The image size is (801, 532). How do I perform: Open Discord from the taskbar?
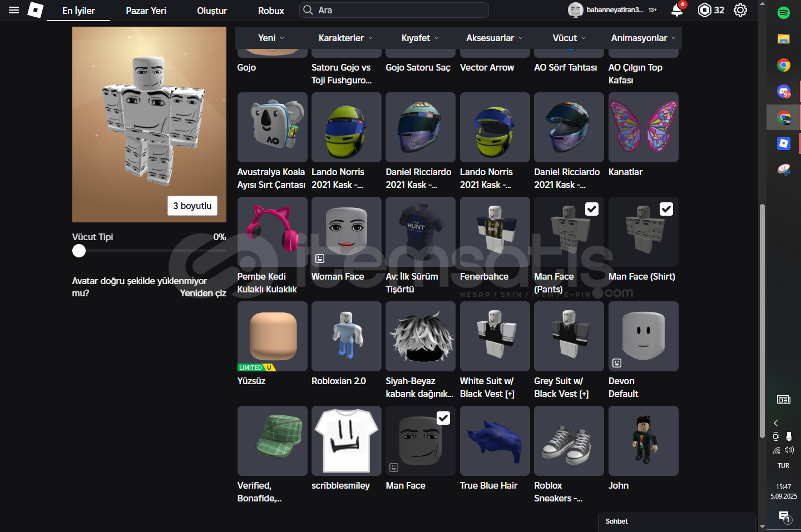[x=784, y=91]
